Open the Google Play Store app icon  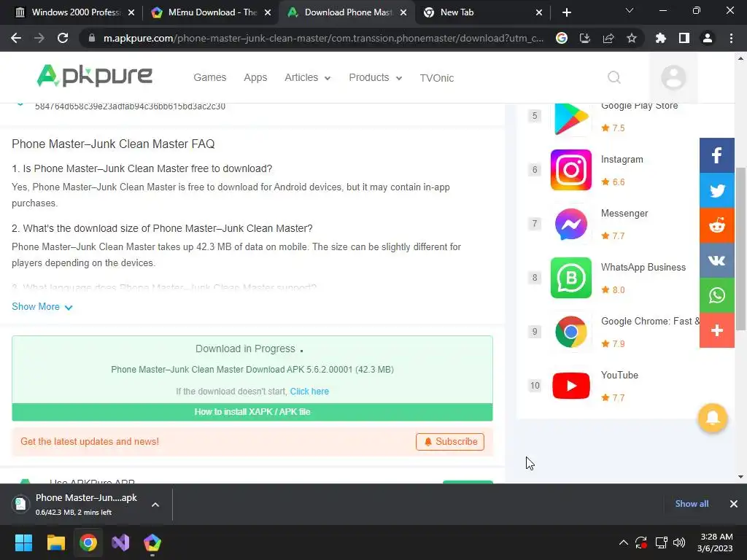[570, 118]
